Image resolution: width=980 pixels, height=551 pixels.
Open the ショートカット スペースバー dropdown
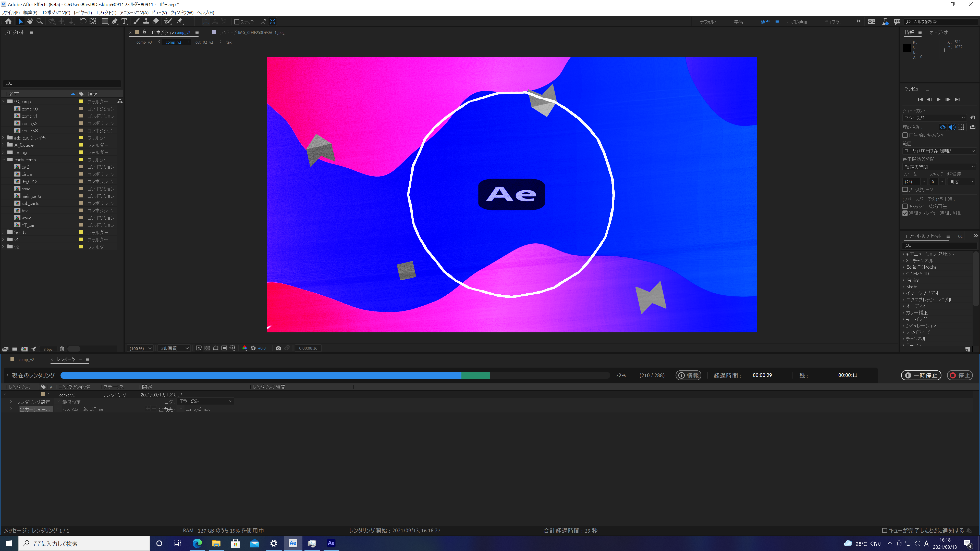[935, 118]
